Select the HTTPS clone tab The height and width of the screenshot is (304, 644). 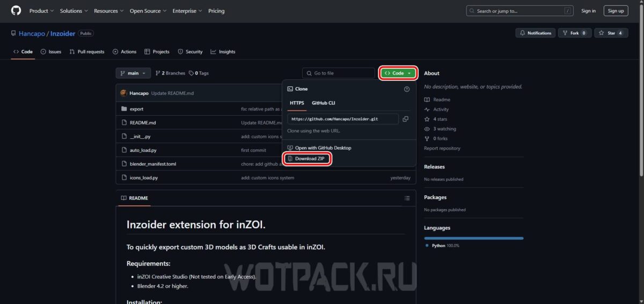click(297, 103)
